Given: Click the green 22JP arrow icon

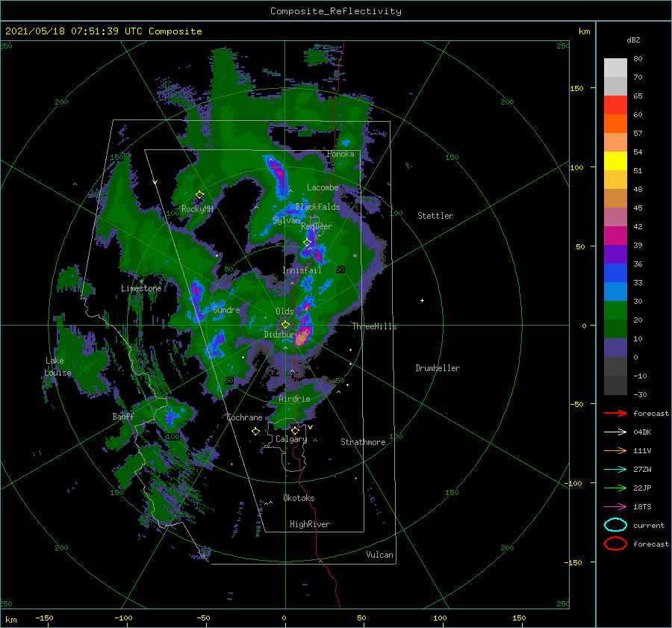Looking at the screenshot, I should [615, 488].
